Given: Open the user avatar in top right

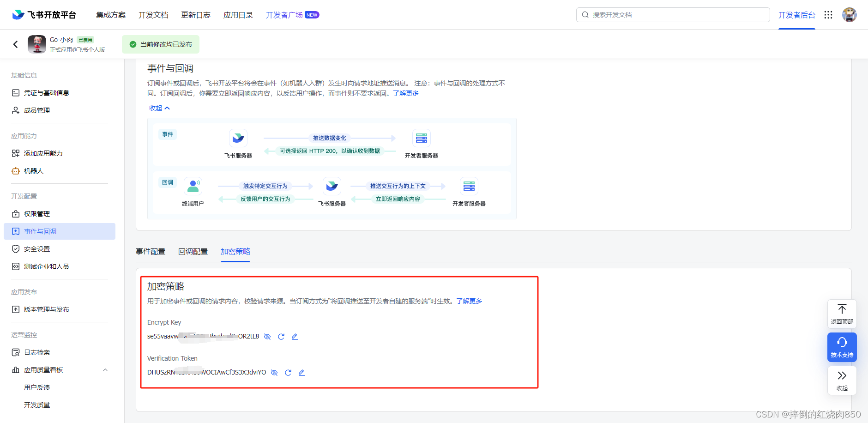Looking at the screenshot, I should coord(850,15).
